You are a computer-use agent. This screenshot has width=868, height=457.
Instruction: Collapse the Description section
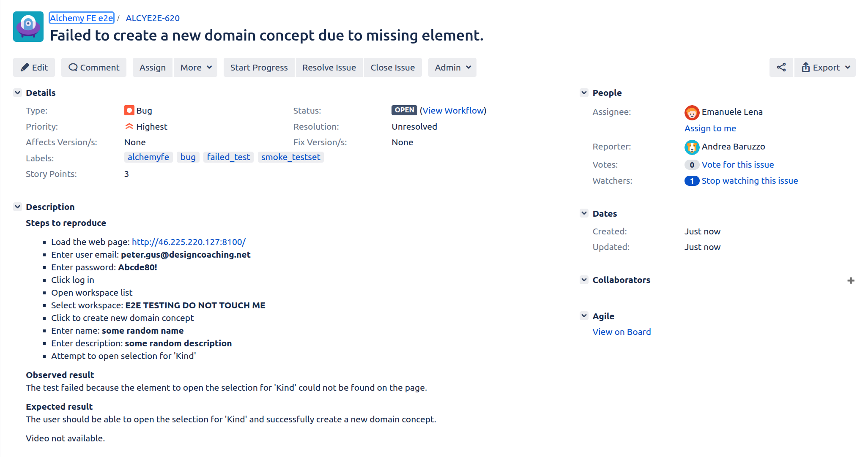[x=17, y=207]
